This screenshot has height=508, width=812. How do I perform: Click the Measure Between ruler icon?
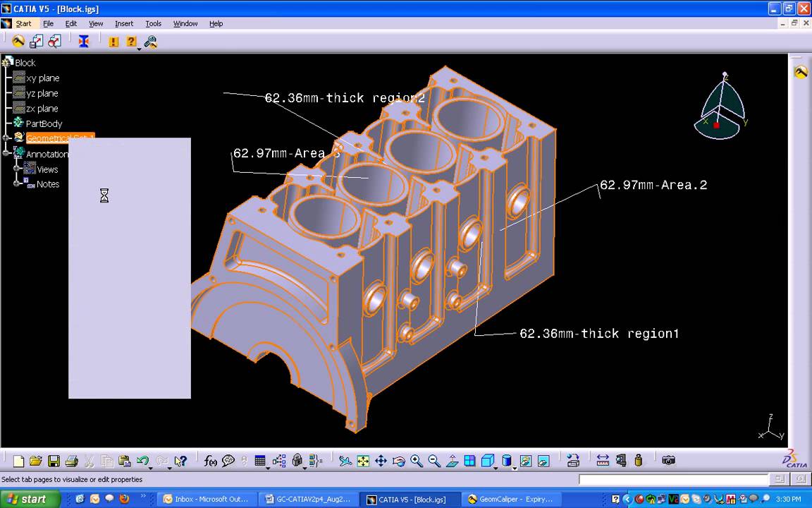[x=603, y=460]
